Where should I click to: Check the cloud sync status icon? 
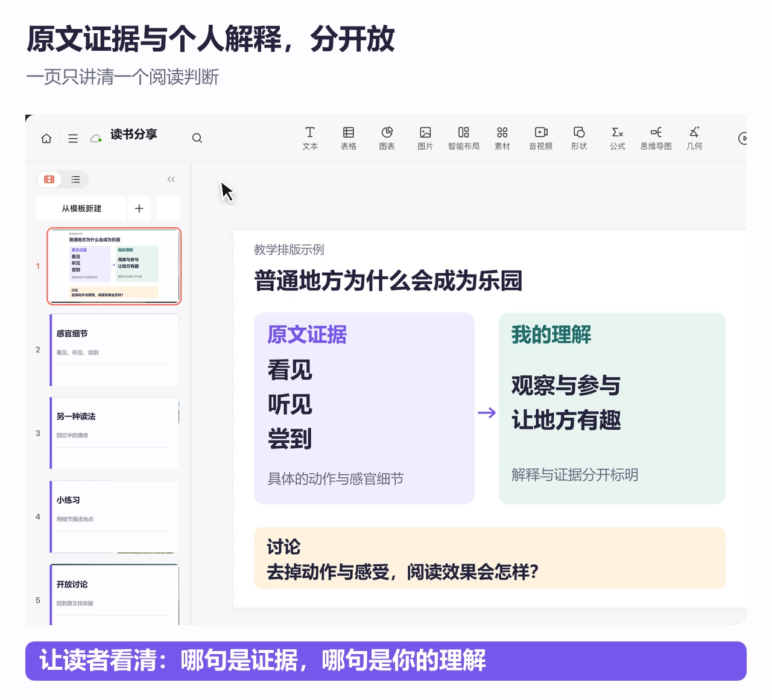(96, 138)
